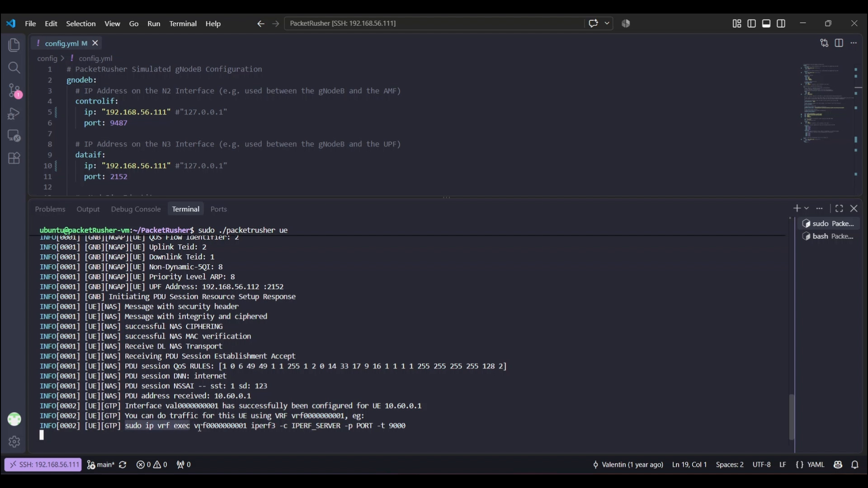Open editor More Actions ellipsis
Viewport: 868px width, 488px height.
coord(854,43)
